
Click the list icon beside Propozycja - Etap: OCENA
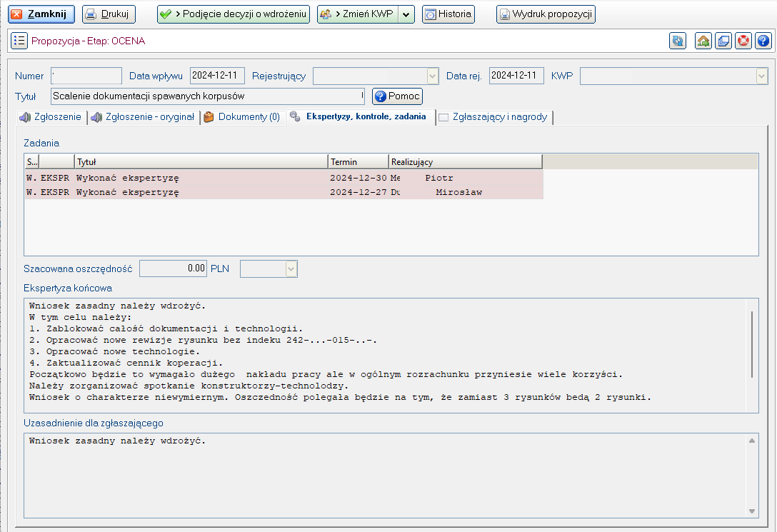(19, 41)
